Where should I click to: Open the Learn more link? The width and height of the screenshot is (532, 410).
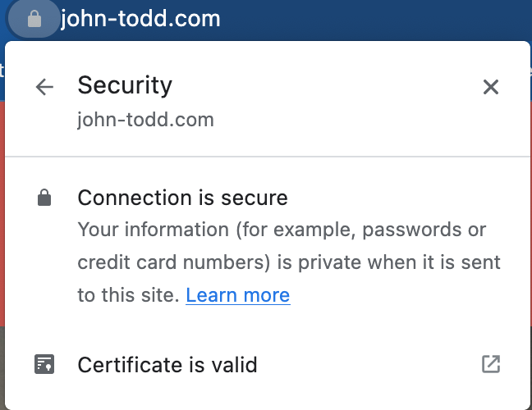point(237,295)
